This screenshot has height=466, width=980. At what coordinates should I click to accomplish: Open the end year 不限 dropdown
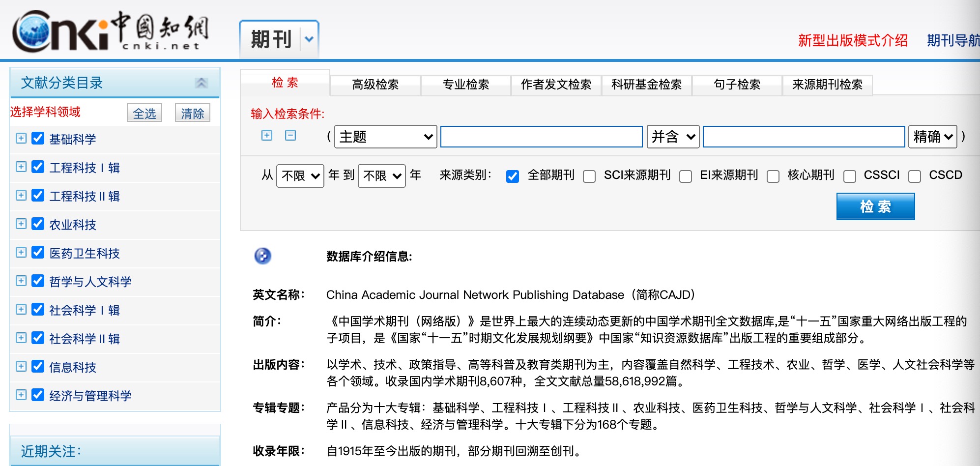382,176
